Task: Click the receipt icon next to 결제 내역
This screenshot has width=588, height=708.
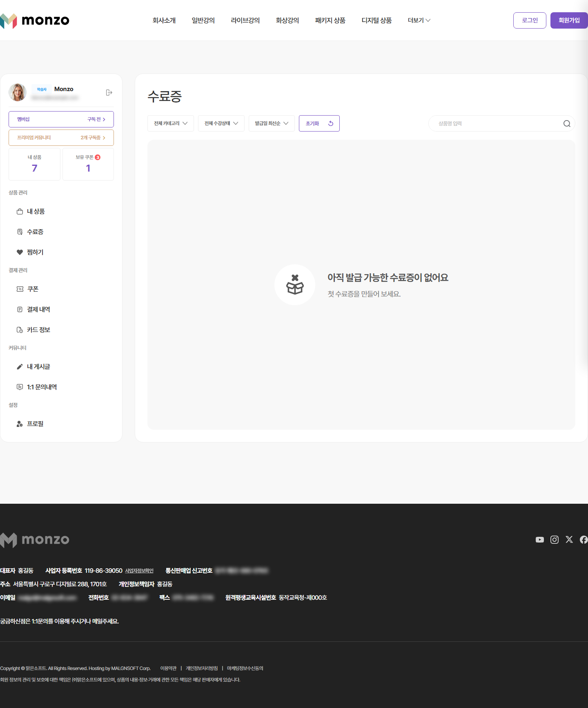Action: coord(20,309)
